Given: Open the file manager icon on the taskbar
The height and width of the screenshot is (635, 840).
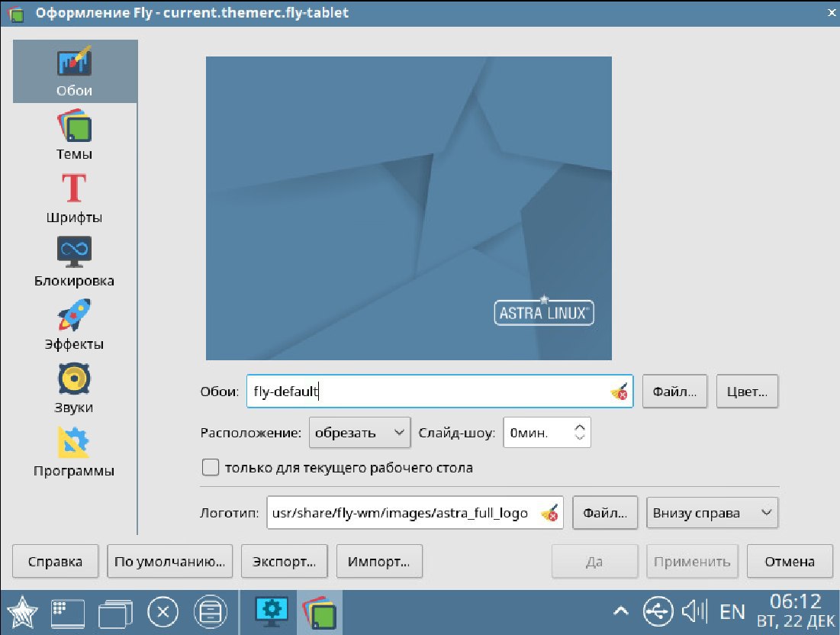Looking at the screenshot, I should (210, 612).
